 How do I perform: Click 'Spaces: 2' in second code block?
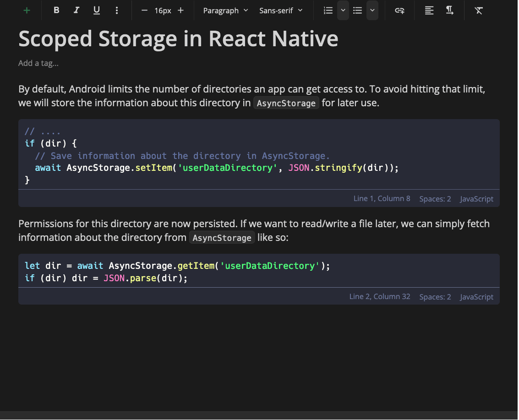pyautogui.click(x=435, y=297)
